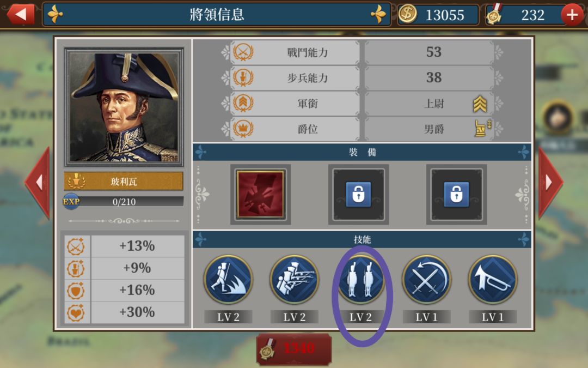The width and height of the screenshot is (588, 368).
Task: Select the 軍銜 rank row
Action: tap(362, 103)
